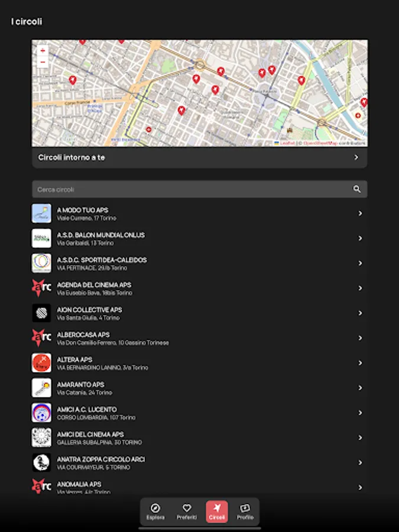The image size is (399, 532).
Task: Tap the AMICI A.C. LUCENTO logo
Action: point(41,413)
